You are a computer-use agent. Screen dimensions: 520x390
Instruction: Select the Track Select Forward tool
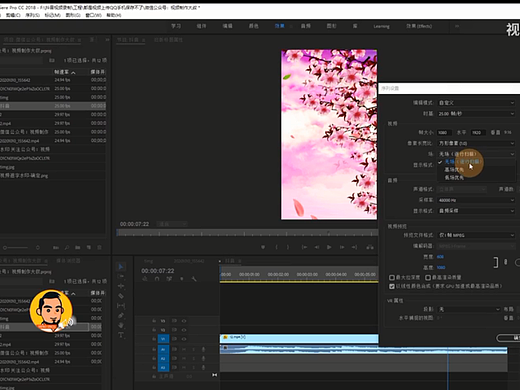tap(121, 276)
